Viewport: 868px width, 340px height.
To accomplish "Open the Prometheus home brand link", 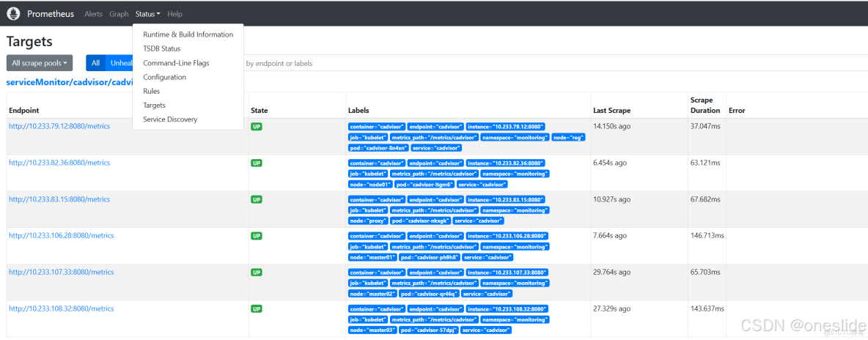I will [51, 14].
